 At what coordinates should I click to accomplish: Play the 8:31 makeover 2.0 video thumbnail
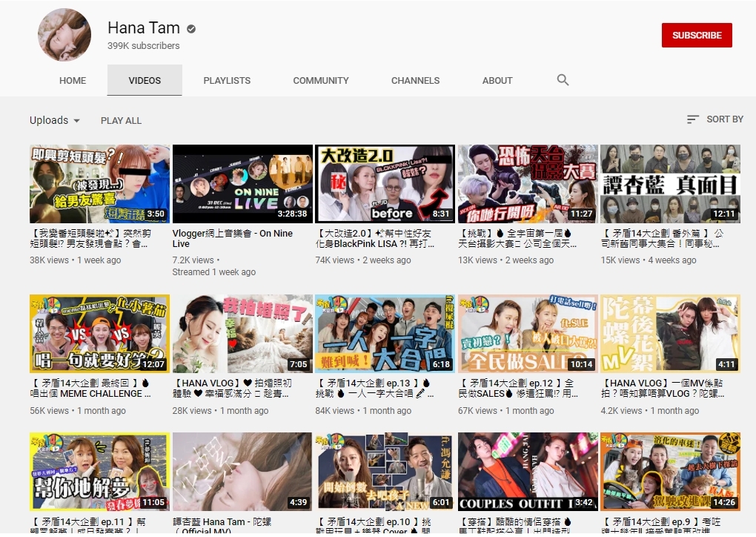coord(385,183)
